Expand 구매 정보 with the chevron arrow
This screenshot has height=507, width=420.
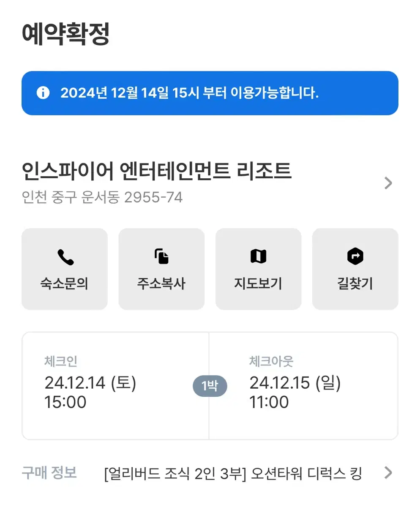coord(388,473)
